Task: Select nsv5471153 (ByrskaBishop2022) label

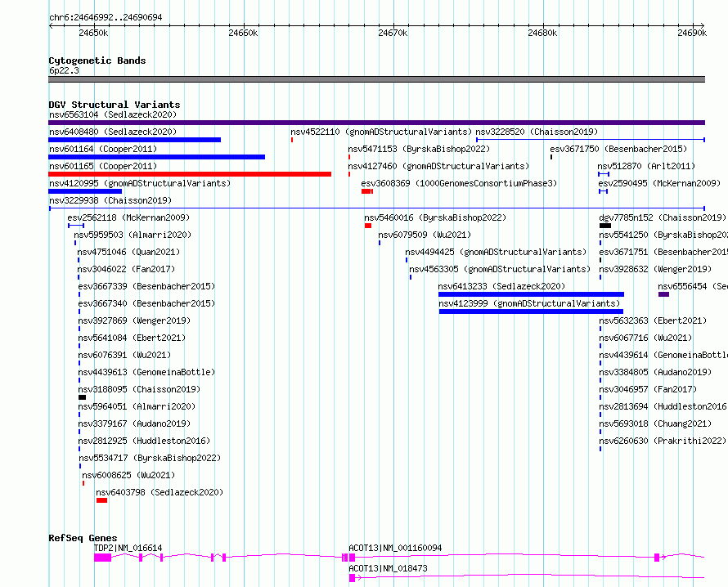Action: (x=419, y=149)
